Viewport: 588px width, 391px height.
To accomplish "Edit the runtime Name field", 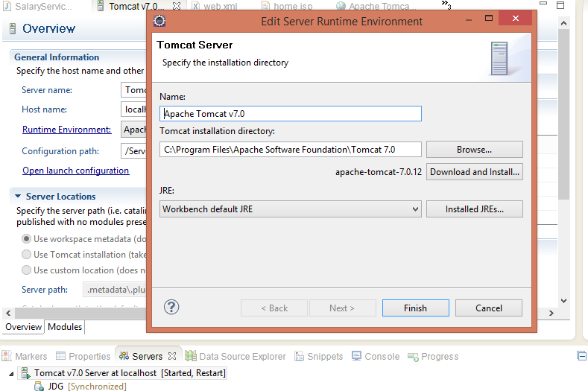I will click(291, 114).
